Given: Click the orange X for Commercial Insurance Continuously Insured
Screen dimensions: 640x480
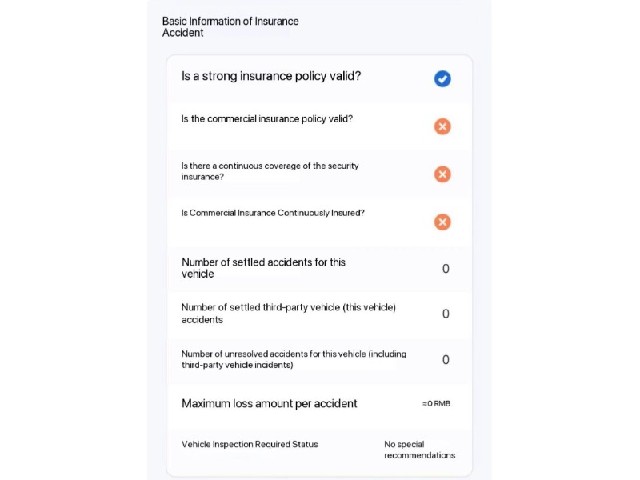Looking at the screenshot, I should (x=442, y=222).
